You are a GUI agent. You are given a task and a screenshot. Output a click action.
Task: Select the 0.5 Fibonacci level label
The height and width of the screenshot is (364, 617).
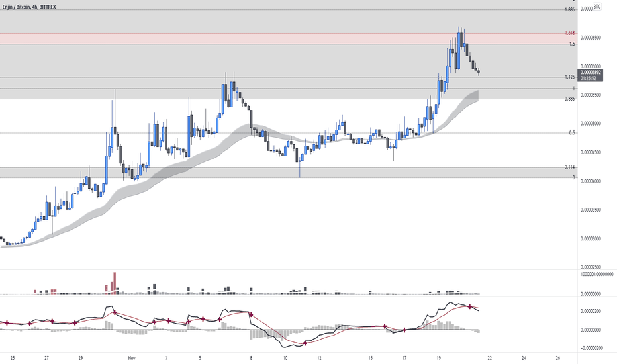(572, 133)
